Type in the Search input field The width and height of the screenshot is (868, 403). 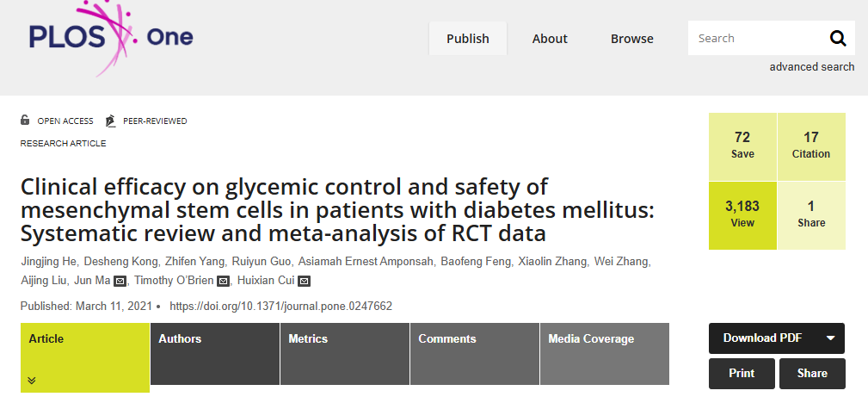(x=754, y=38)
